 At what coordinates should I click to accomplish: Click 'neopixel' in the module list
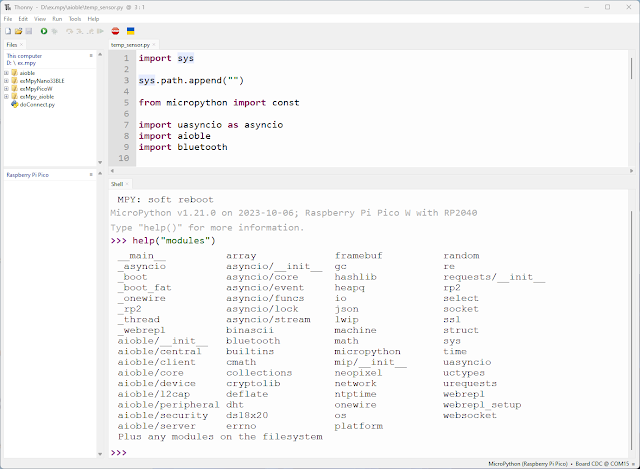point(358,373)
